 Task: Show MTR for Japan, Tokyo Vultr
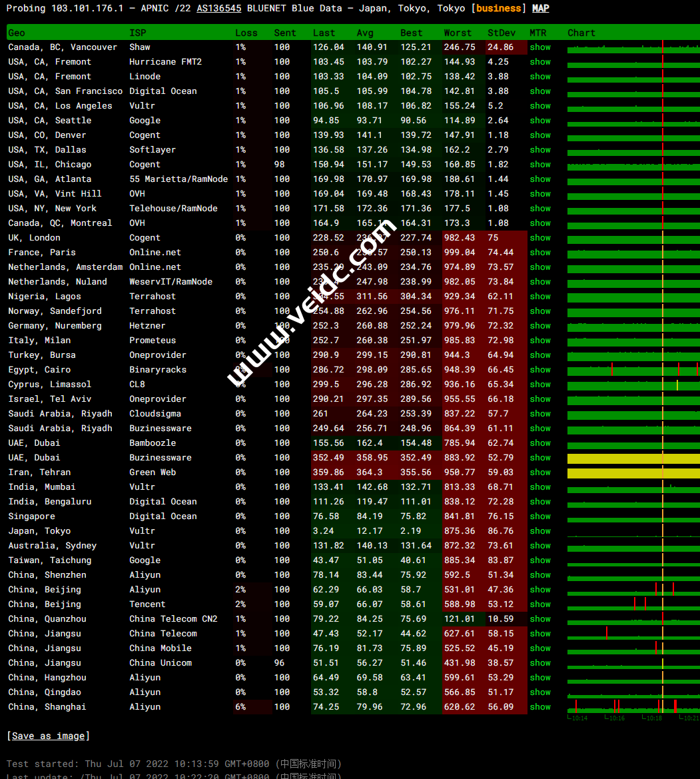click(x=540, y=530)
